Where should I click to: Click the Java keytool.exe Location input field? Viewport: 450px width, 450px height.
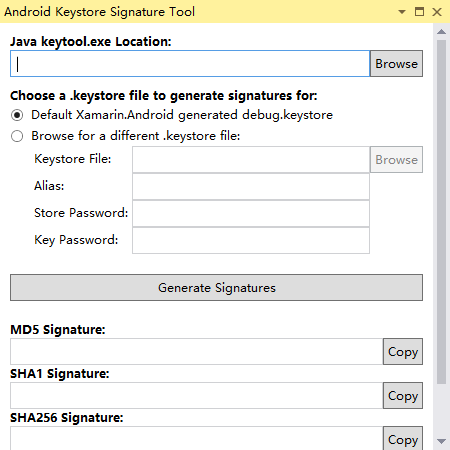click(190, 64)
